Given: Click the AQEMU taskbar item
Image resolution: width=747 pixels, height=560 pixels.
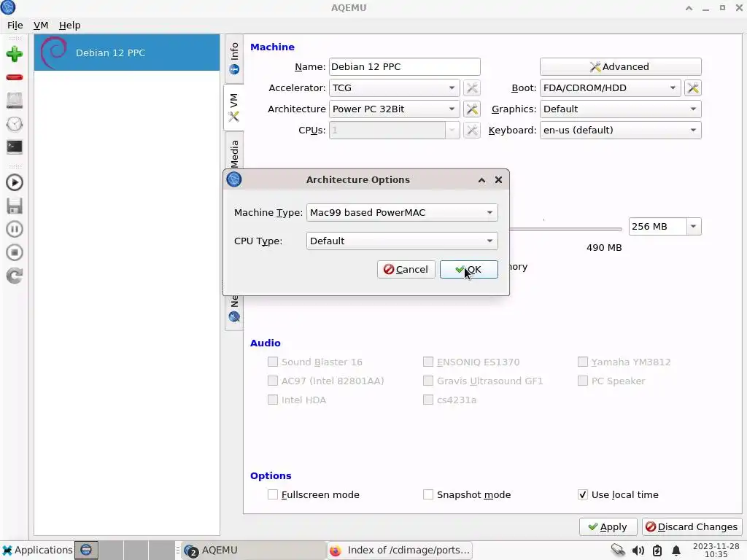Looking at the screenshot, I should [x=252, y=550].
